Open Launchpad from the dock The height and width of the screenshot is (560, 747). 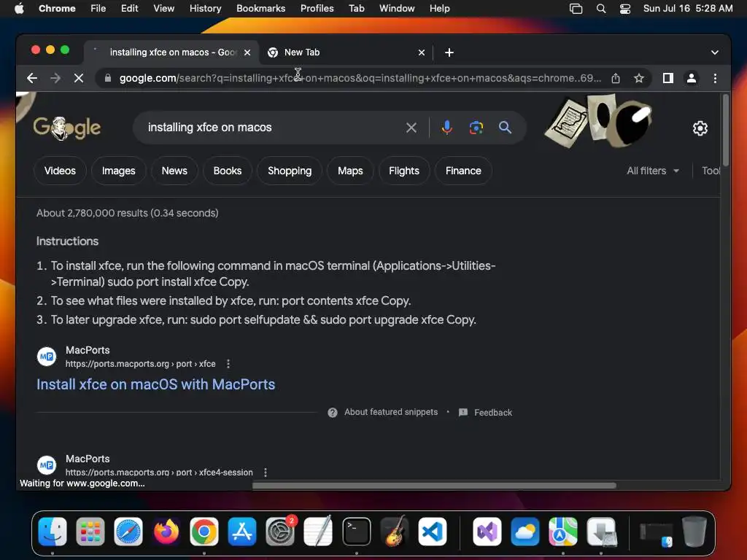[90, 532]
